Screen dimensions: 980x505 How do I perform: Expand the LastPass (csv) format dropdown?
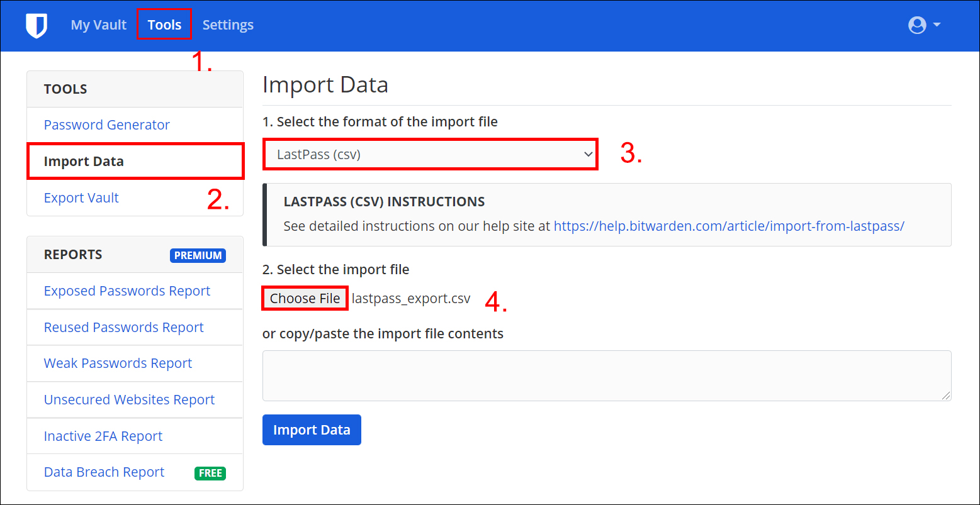pos(430,154)
